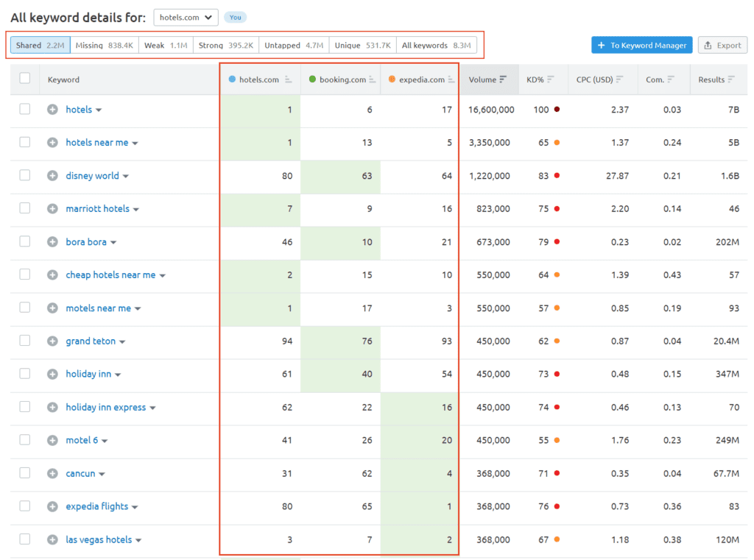Expand the 'expedia flights' keyword arrow
The height and width of the screenshot is (560, 754).
click(135, 507)
